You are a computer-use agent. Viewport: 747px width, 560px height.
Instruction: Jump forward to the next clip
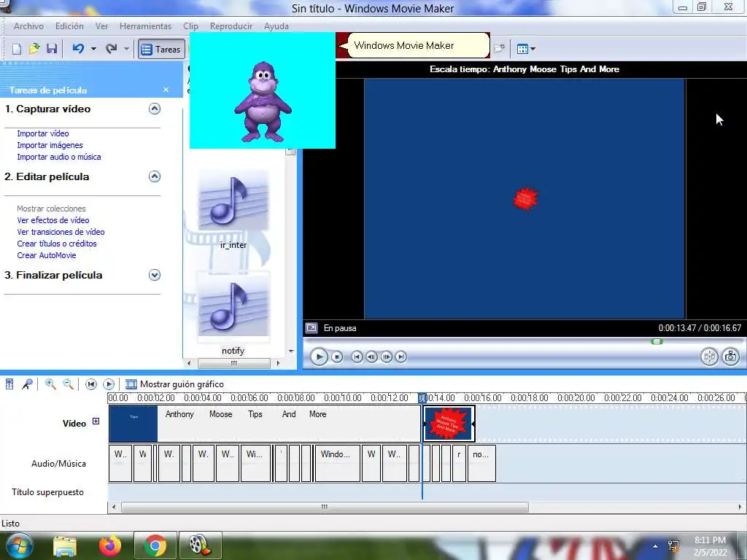click(x=401, y=357)
